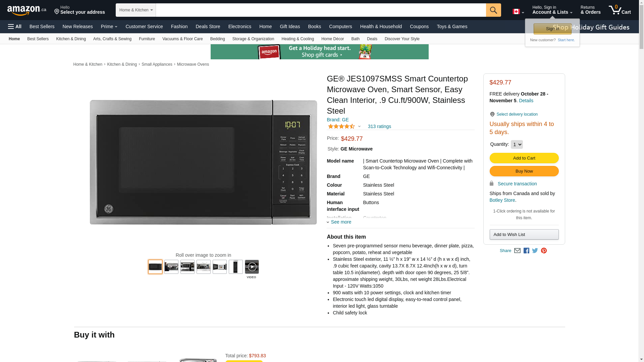Click the Add to Cart button
The height and width of the screenshot is (362, 644).
(x=524, y=158)
